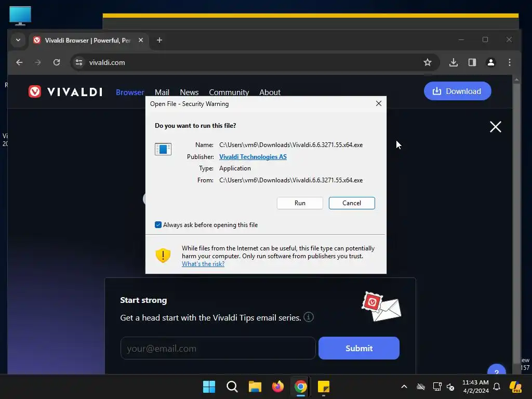532x399 pixels.
Task: Switch to Chrome in the taskbar
Action: pyautogui.click(x=301, y=387)
